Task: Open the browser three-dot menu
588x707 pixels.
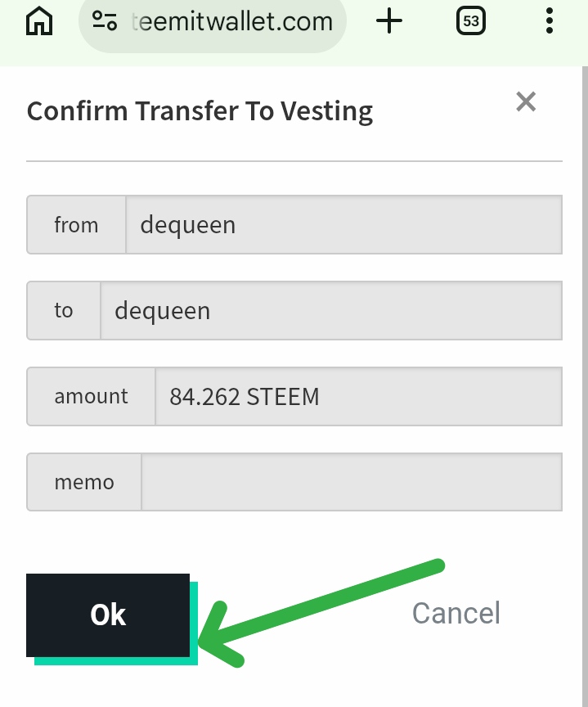Action: [x=550, y=21]
